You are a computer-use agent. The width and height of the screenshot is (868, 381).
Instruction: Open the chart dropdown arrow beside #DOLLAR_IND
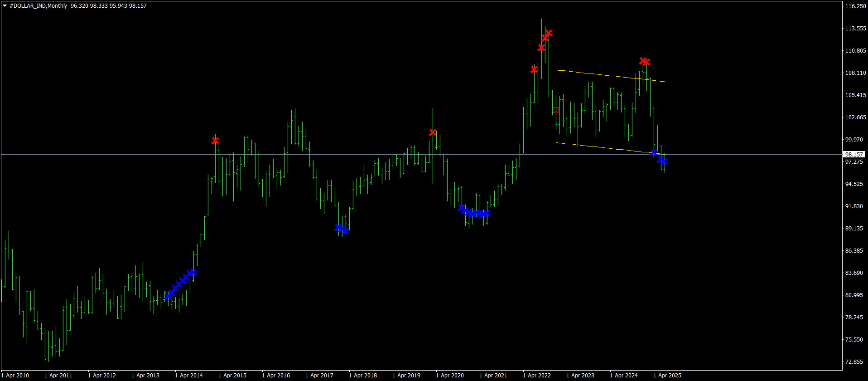pos(5,6)
